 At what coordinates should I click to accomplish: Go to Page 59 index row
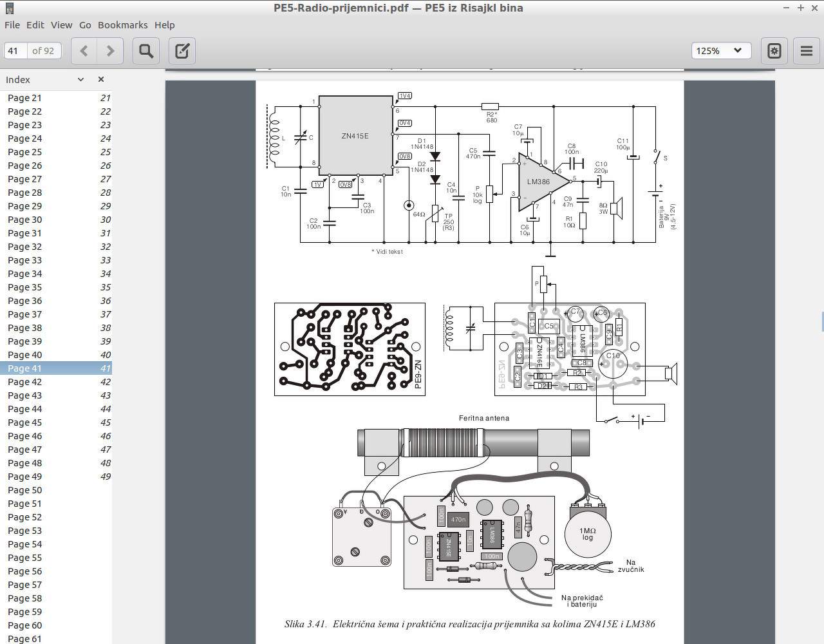point(56,612)
